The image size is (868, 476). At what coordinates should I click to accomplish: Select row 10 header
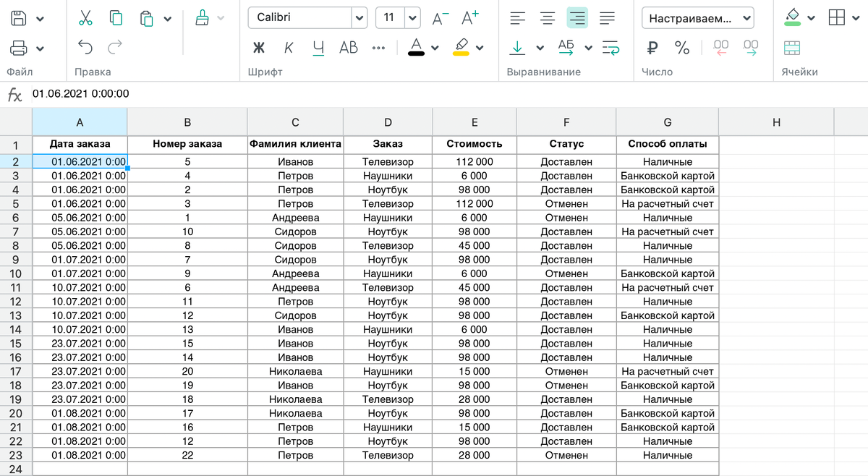click(x=16, y=273)
